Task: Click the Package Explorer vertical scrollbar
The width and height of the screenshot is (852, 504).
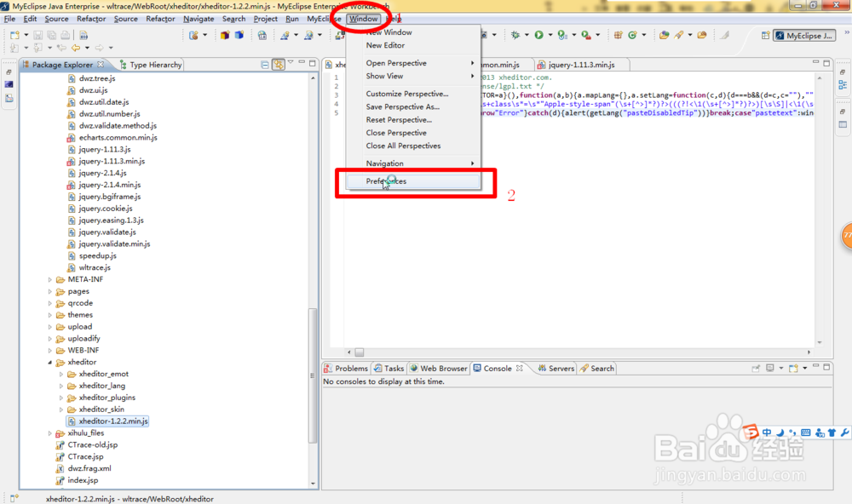Action: (313, 375)
